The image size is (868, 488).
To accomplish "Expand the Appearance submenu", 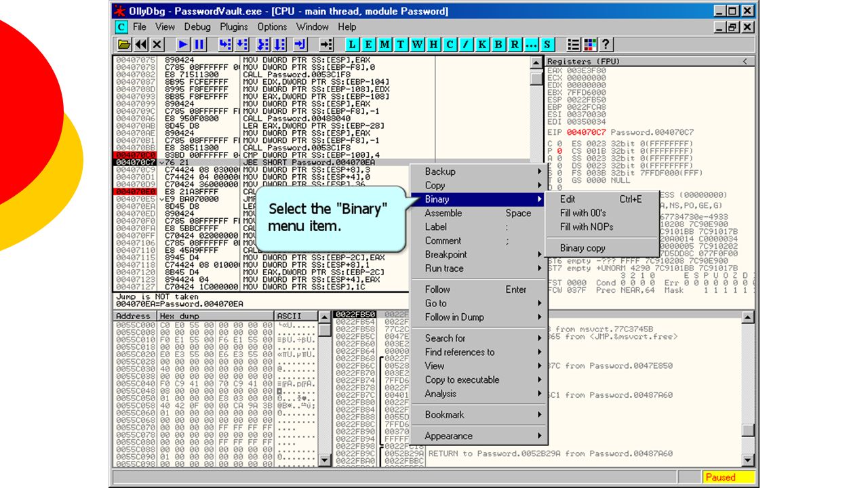I will tap(478, 436).
